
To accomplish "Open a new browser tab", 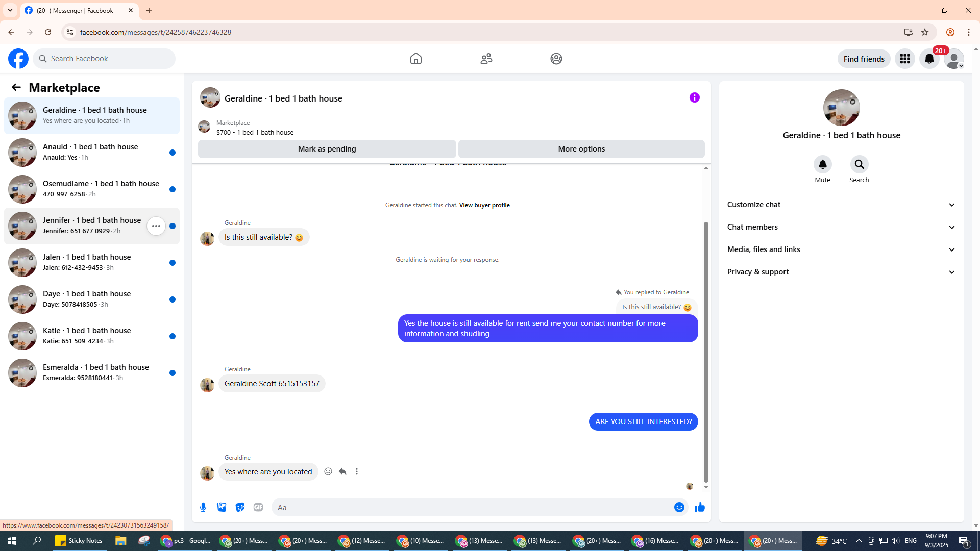I will coord(149,10).
